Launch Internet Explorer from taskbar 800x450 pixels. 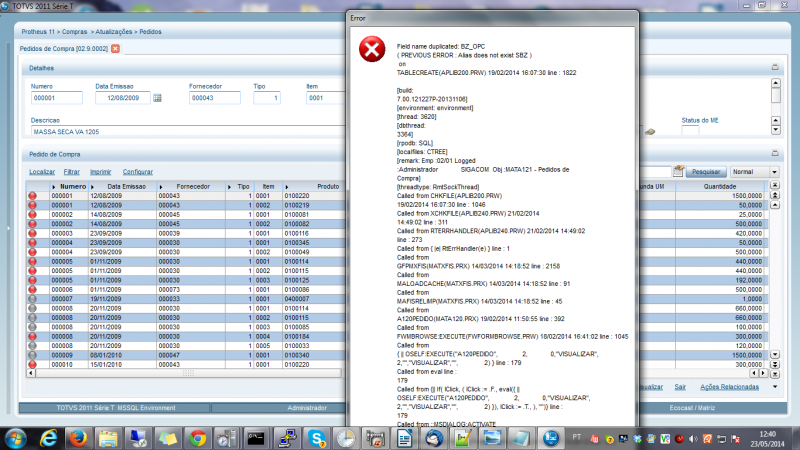click(48, 438)
